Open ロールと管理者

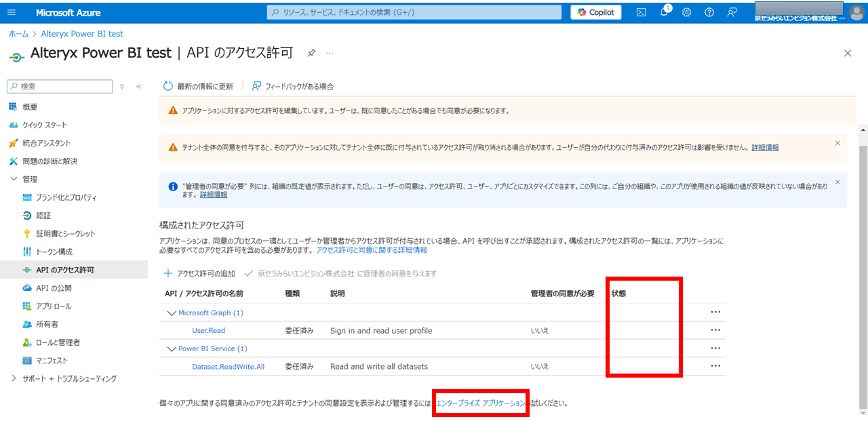point(58,342)
